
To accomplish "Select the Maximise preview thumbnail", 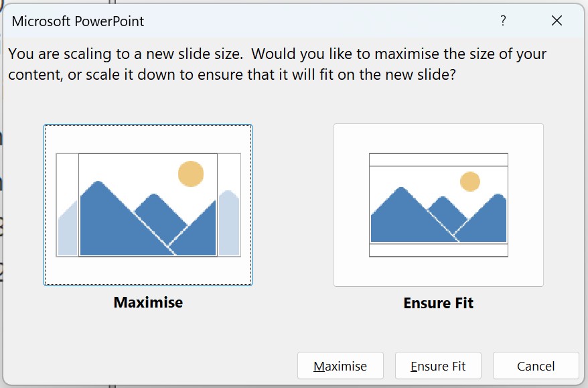I will [148, 205].
